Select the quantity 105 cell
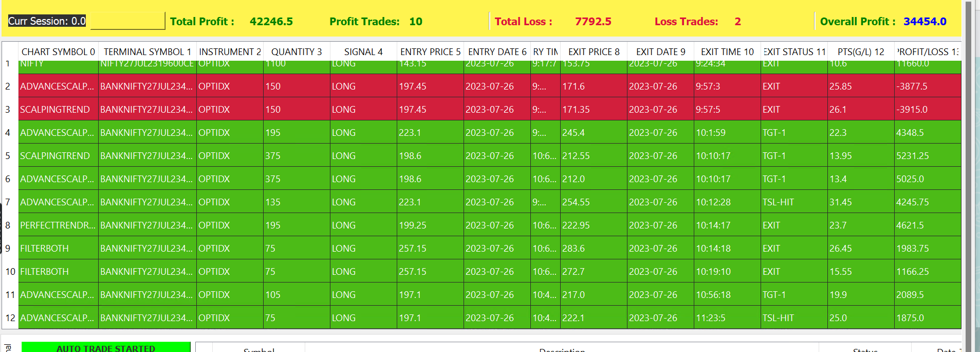980x352 pixels. pyautogui.click(x=297, y=294)
